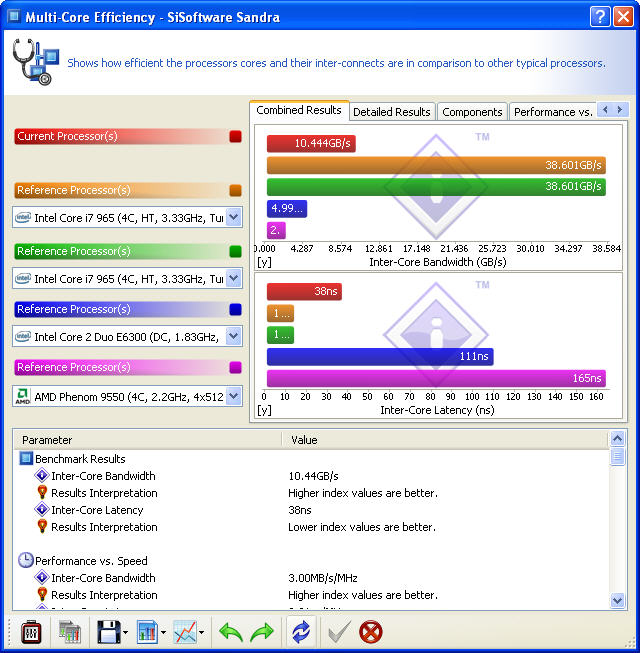Click the Intel logo in Core 2 Duo combo box

click(x=23, y=336)
